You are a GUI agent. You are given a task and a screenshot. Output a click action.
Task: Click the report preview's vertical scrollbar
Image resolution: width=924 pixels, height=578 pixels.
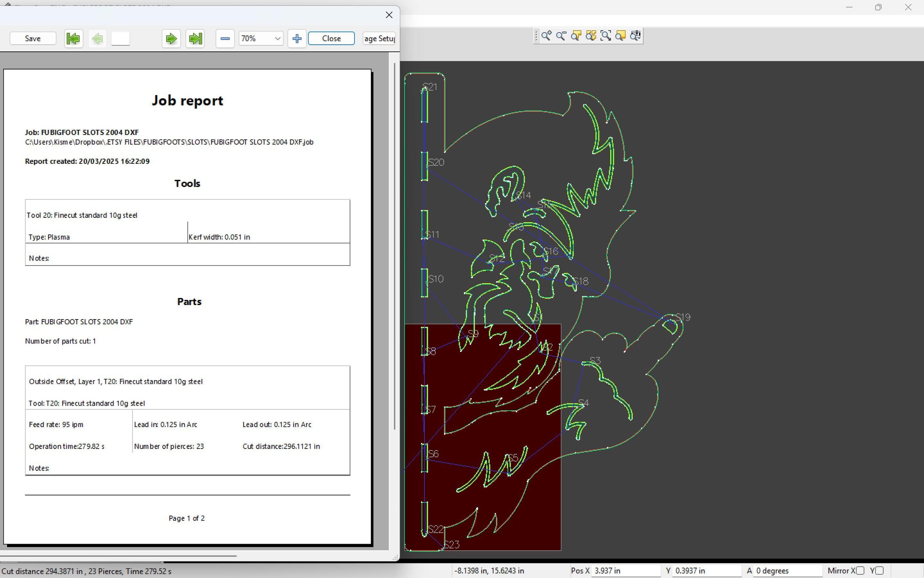tap(395, 245)
